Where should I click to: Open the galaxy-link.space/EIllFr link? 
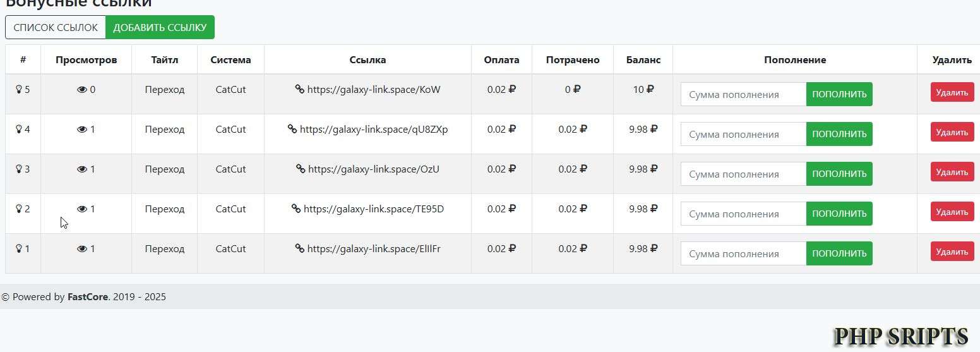pyautogui.click(x=373, y=249)
